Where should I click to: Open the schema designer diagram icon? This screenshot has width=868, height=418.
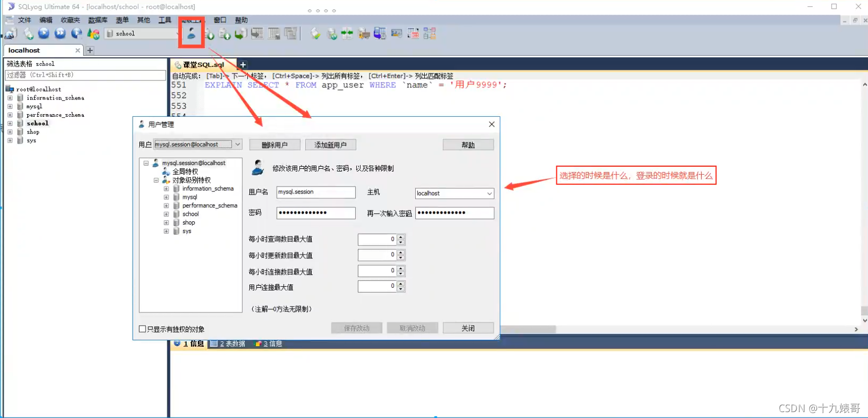pos(430,34)
